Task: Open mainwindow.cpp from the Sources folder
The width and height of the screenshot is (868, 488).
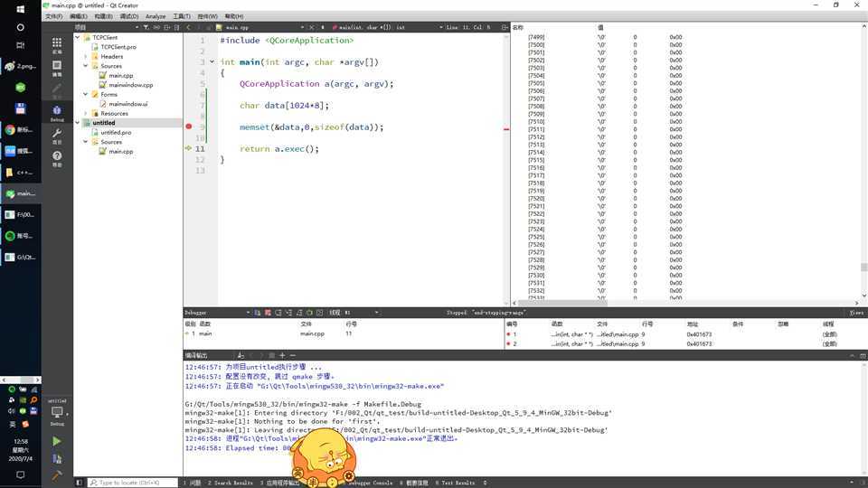Action: (130, 85)
